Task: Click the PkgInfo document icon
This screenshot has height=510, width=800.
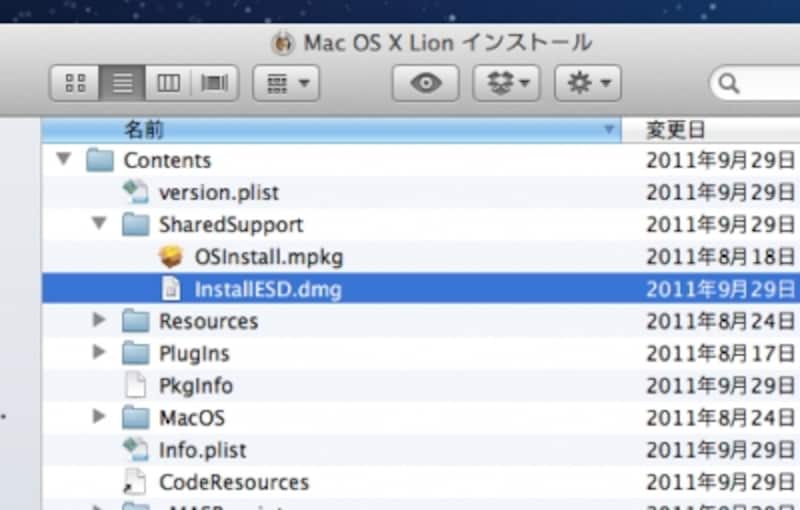Action: click(136, 385)
